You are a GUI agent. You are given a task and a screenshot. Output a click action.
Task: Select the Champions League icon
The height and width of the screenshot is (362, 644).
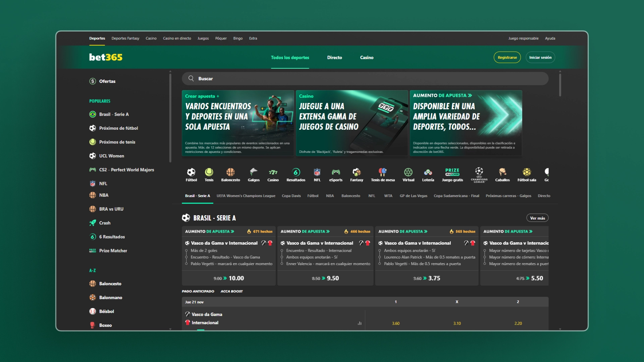click(x=479, y=175)
